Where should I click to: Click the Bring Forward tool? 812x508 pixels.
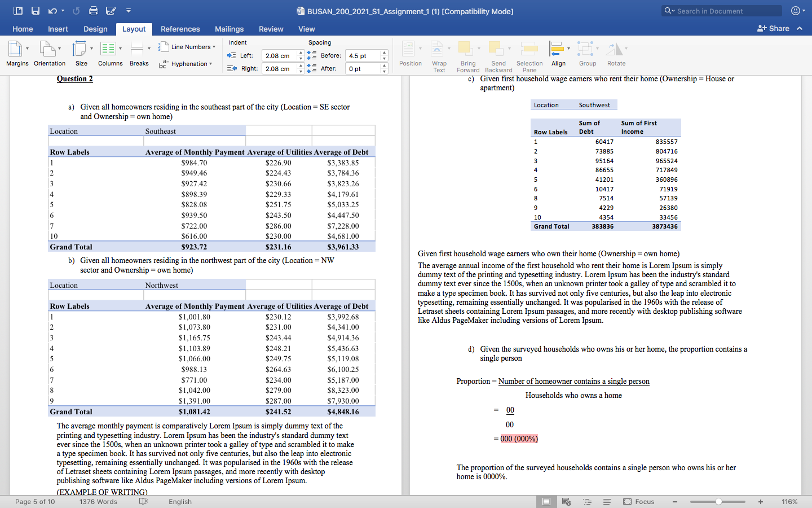pyautogui.click(x=468, y=56)
